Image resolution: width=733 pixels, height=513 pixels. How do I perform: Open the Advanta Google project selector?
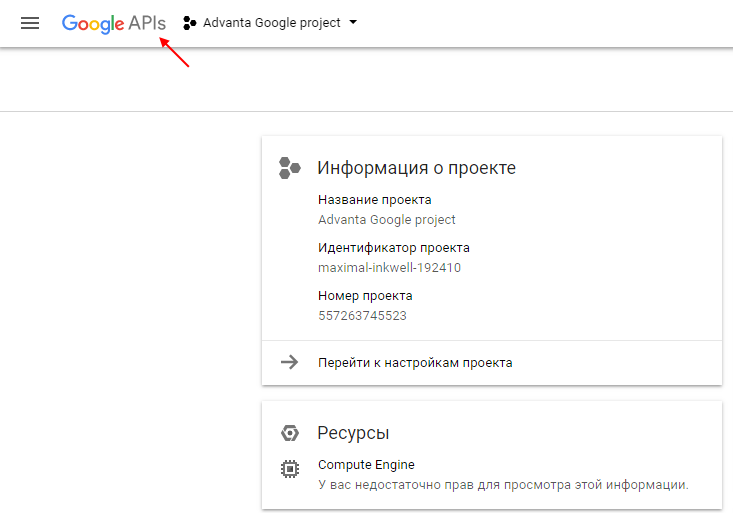271,23
